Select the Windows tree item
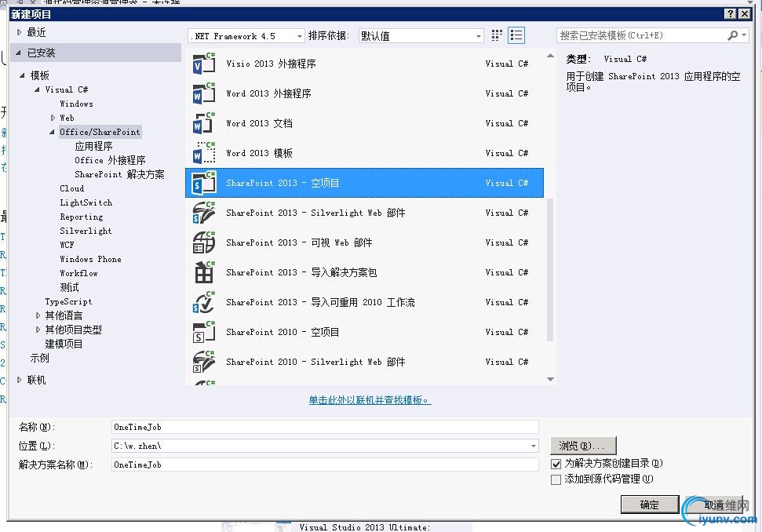 click(76, 104)
